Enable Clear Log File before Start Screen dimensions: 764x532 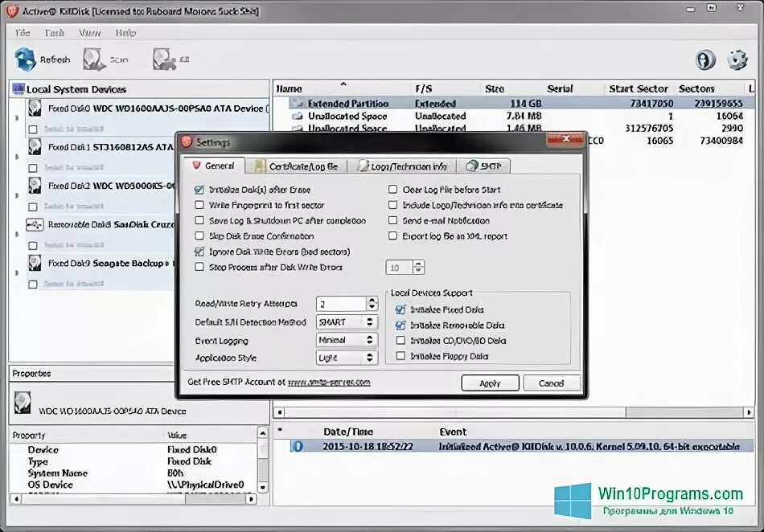point(392,190)
